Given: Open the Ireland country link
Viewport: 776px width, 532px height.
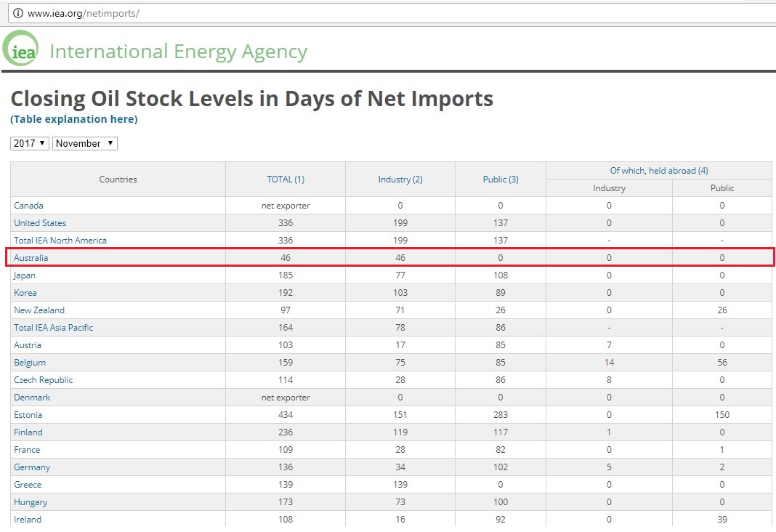Looking at the screenshot, I should [28, 520].
